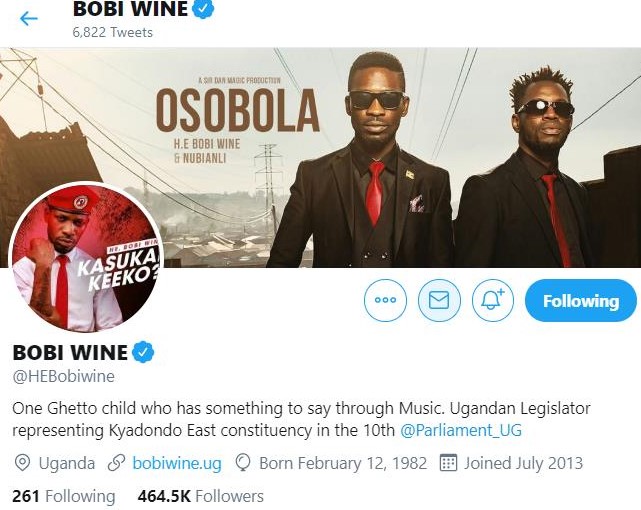Open the @Parliament_UG mention link
The height and width of the screenshot is (510, 641).
point(461,431)
